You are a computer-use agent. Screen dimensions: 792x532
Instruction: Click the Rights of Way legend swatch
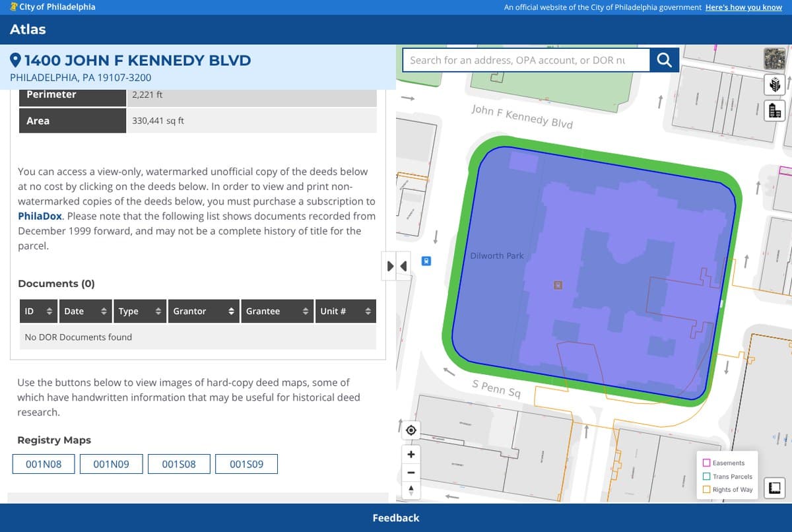coord(706,490)
